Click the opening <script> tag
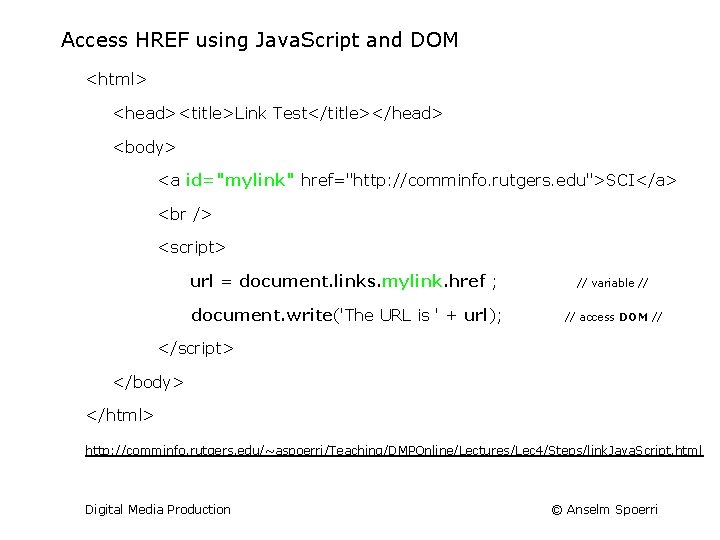This screenshot has width=720, height=540. point(192,248)
